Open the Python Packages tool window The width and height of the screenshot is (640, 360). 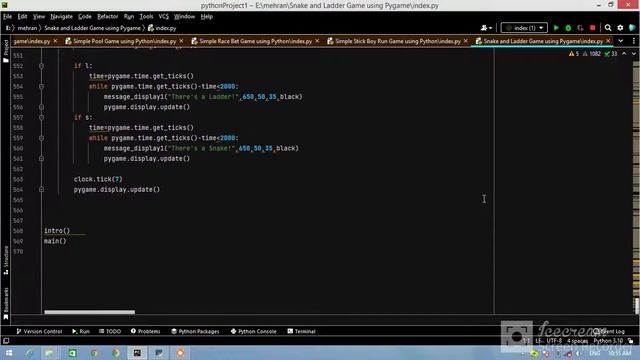click(x=195, y=331)
